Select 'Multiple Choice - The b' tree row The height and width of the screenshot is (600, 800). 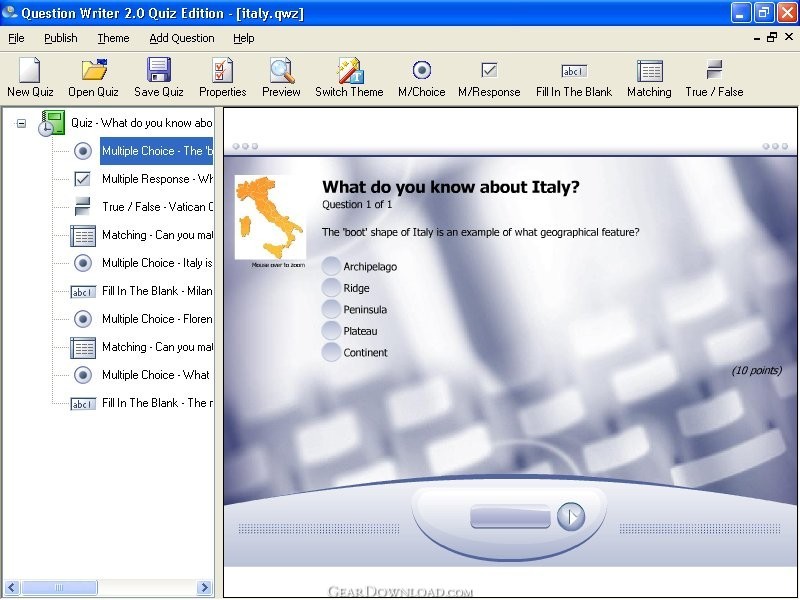click(157, 151)
